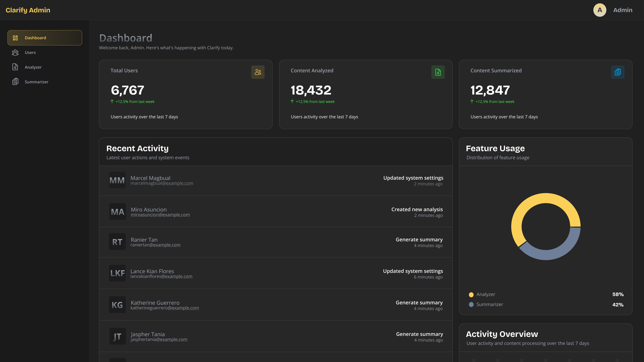The height and width of the screenshot is (362, 644).
Task: Click the Users group icon in sidebar
Action: pos(15,52)
